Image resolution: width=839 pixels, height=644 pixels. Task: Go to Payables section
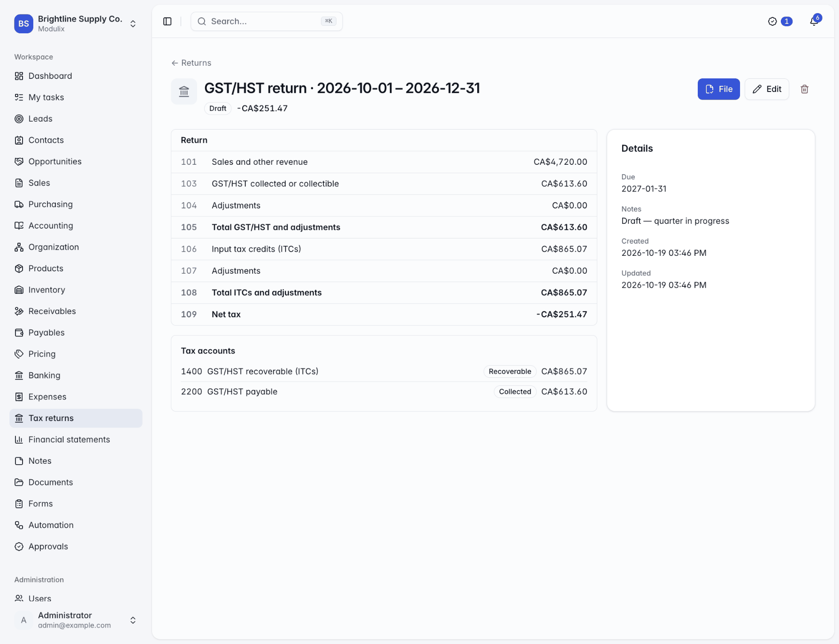point(76,333)
